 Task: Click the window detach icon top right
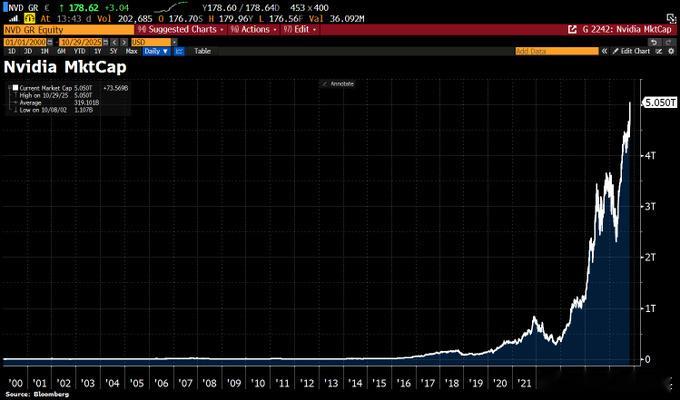670,18
